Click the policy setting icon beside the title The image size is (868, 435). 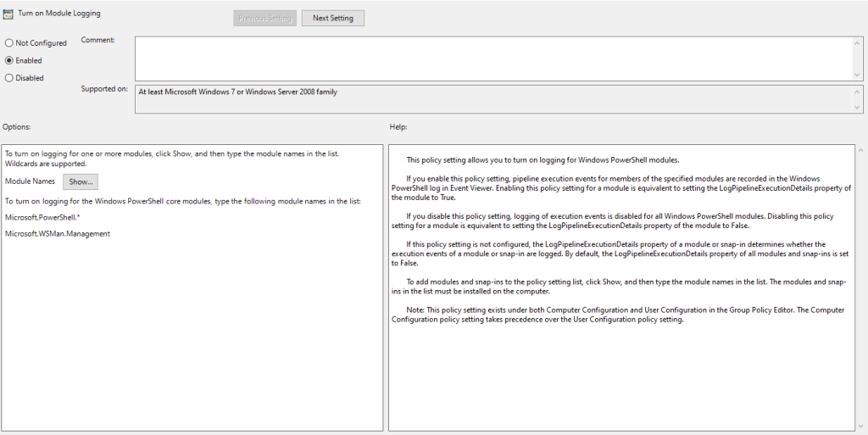point(8,14)
